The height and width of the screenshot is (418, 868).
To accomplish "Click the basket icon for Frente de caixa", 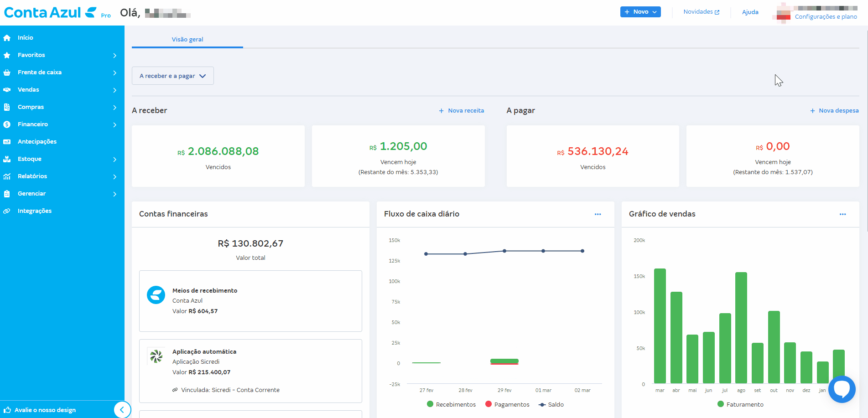I will pyautogui.click(x=7, y=72).
